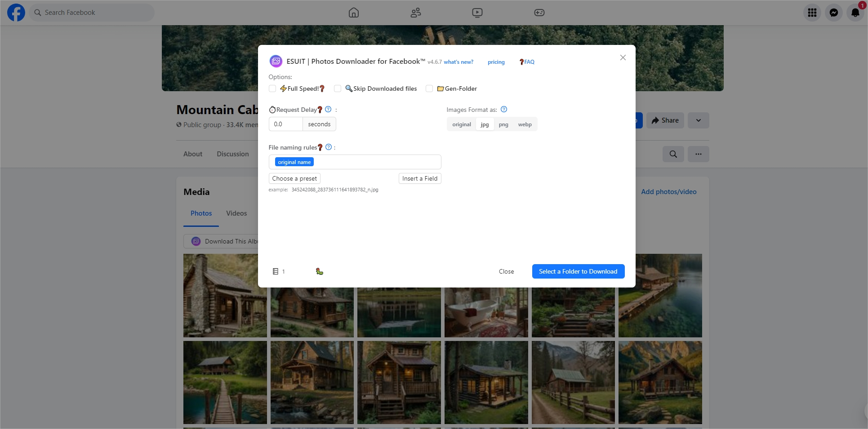Open the cabin beneath autumn mountains photo
Screen dimensions: 868x429
[x=660, y=382]
